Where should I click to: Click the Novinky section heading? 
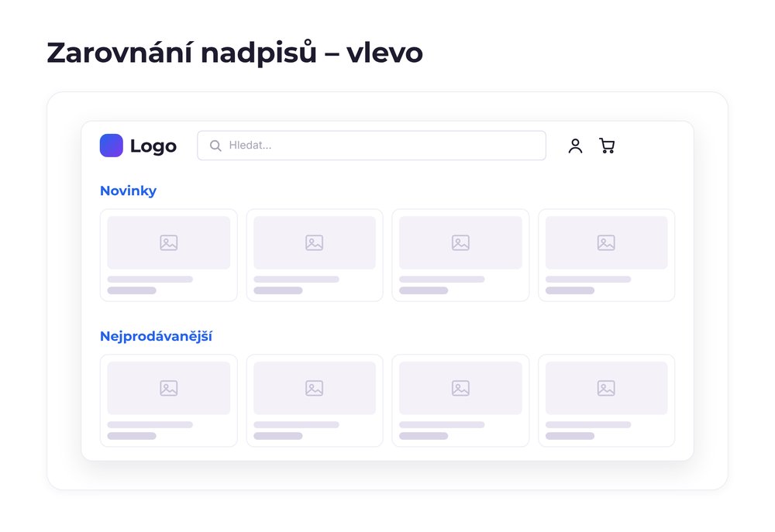[x=128, y=190]
